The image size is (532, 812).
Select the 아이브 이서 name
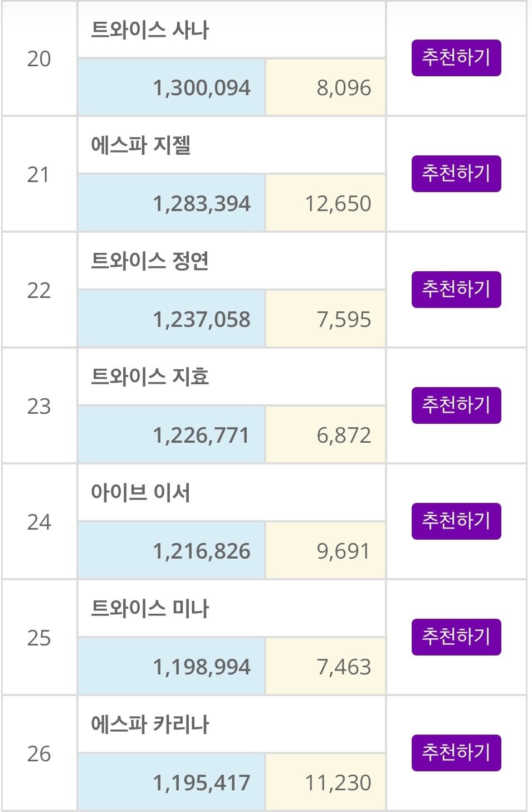click(140, 493)
